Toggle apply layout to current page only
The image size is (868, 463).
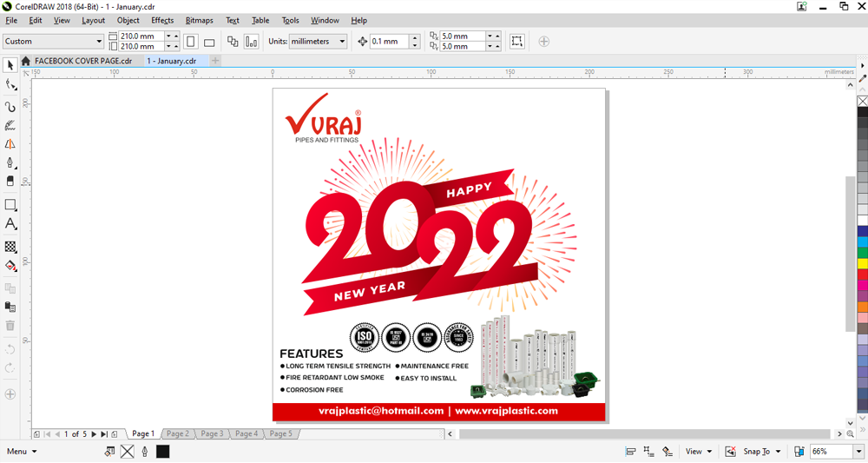[x=252, y=42]
